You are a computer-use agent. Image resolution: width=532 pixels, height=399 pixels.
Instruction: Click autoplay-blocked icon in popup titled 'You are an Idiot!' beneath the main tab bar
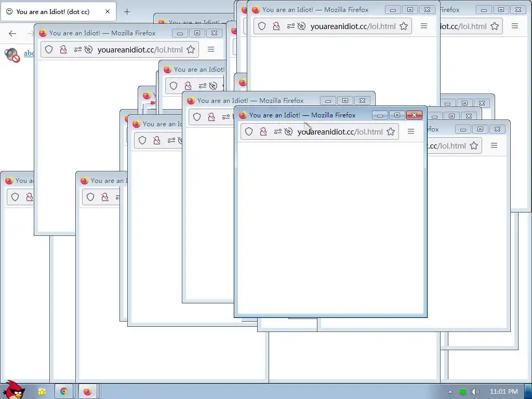(x=213, y=86)
